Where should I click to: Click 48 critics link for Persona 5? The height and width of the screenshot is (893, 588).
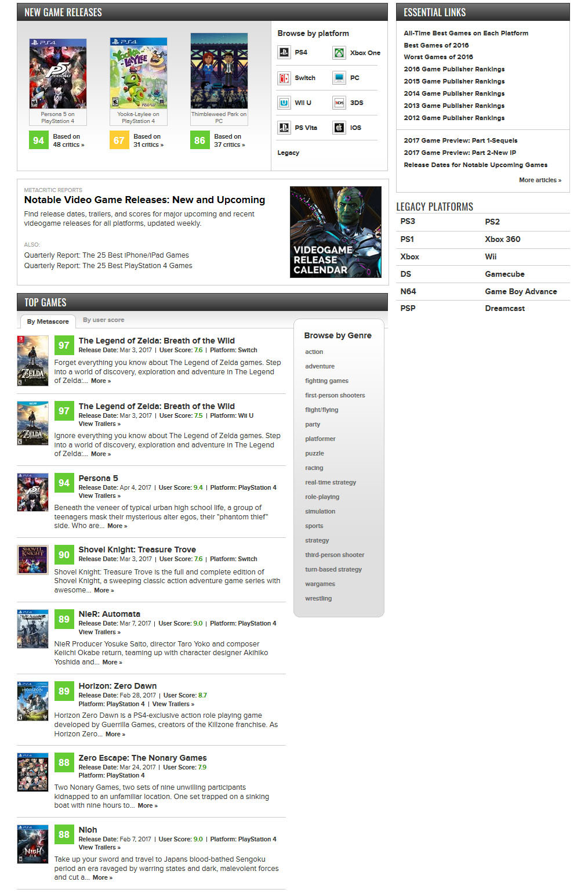(x=68, y=145)
